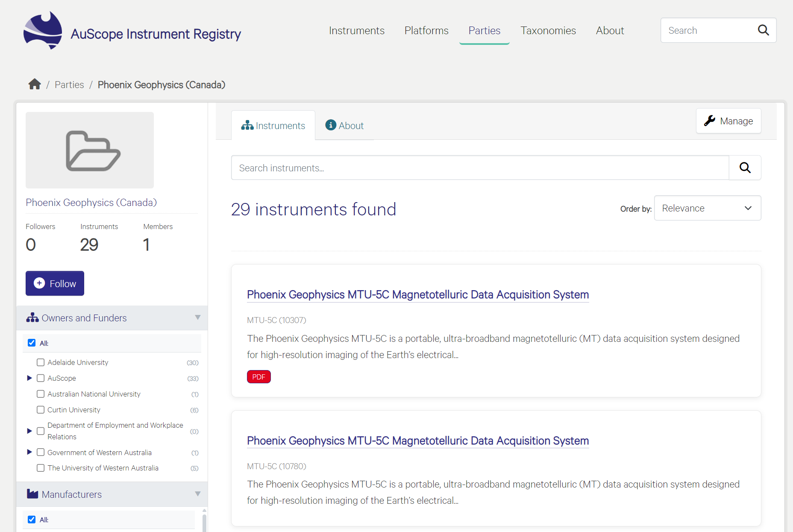The image size is (793, 532).
Task: Go to home via breadcrumb house icon
Action: (x=35, y=84)
